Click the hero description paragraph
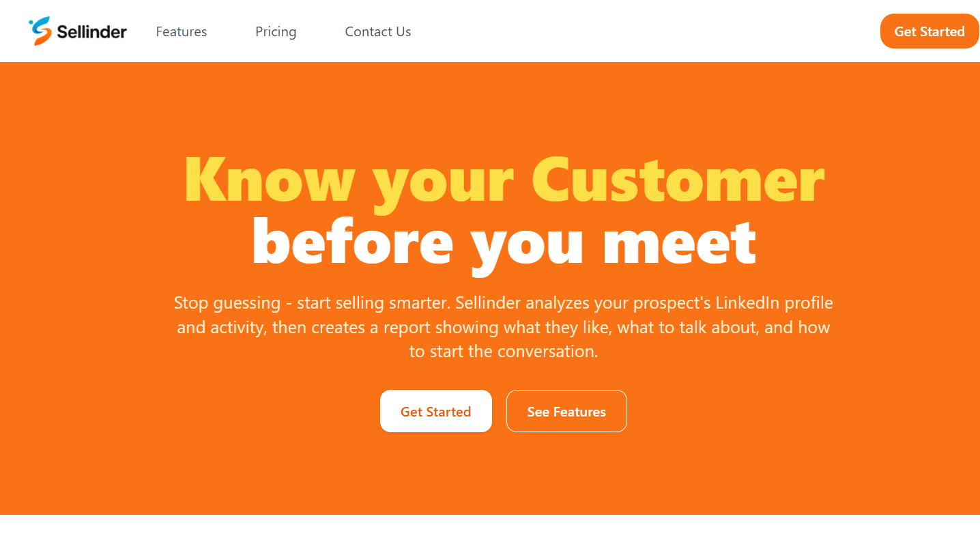Image resolution: width=980 pixels, height=536 pixels. pyautogui.click(x=504, y=326)
